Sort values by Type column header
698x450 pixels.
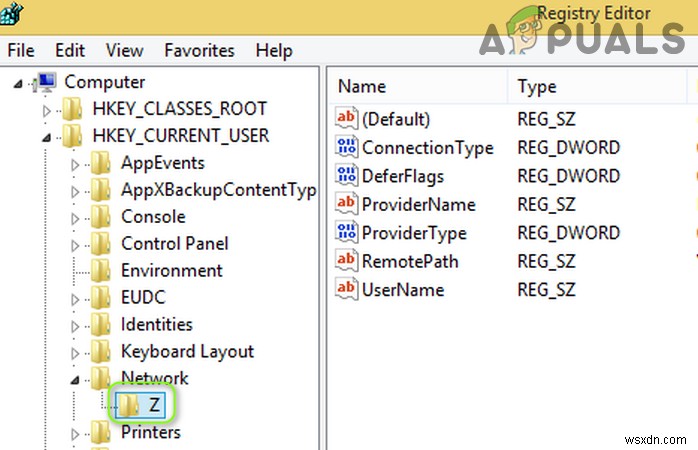click(537, 86)
